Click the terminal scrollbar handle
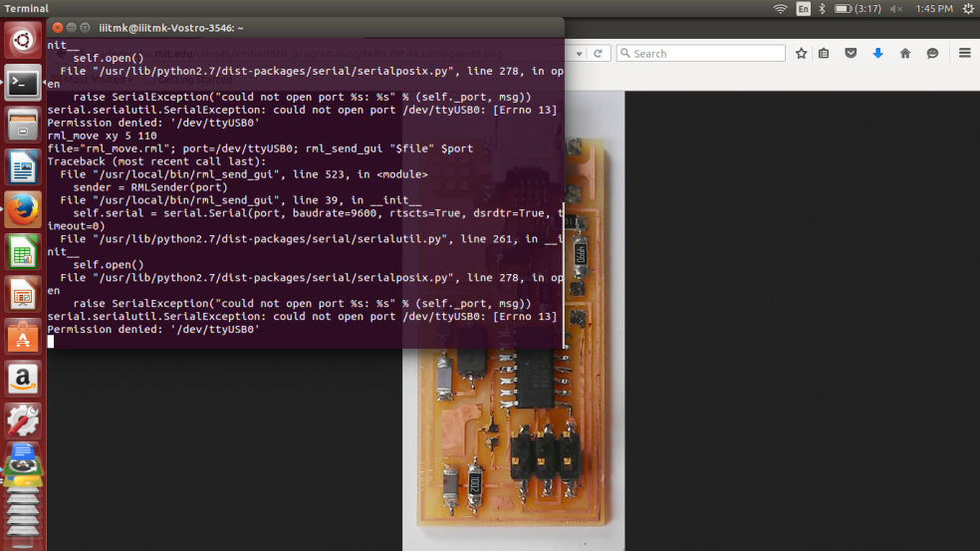This screenshot has height=551, width=980. [563, 274]
